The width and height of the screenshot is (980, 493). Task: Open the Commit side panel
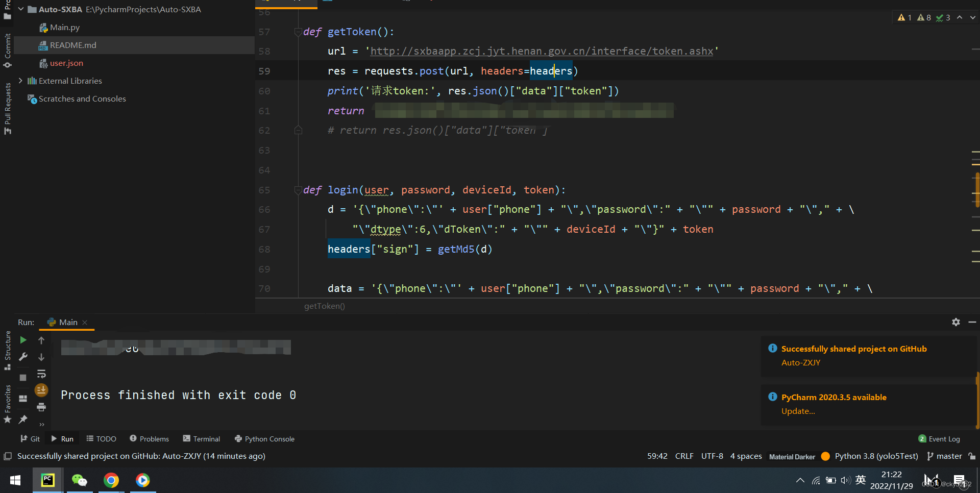pyautogui.click(x=8, y=50)
